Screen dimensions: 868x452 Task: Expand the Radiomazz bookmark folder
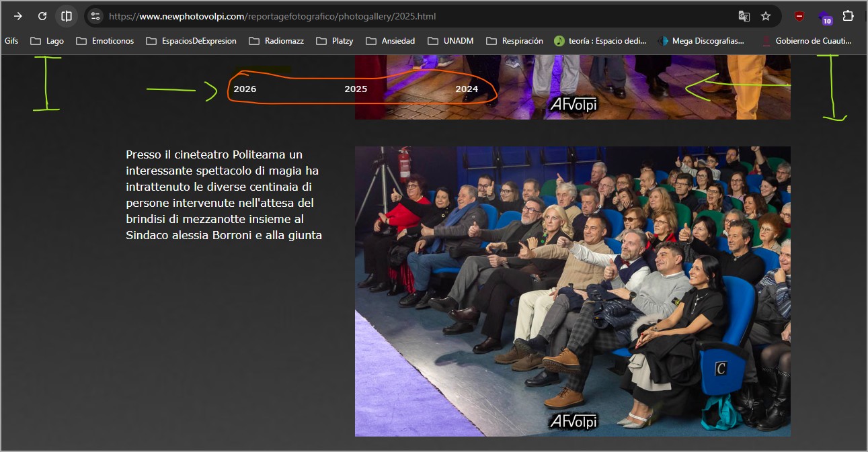tap(276, 41)
